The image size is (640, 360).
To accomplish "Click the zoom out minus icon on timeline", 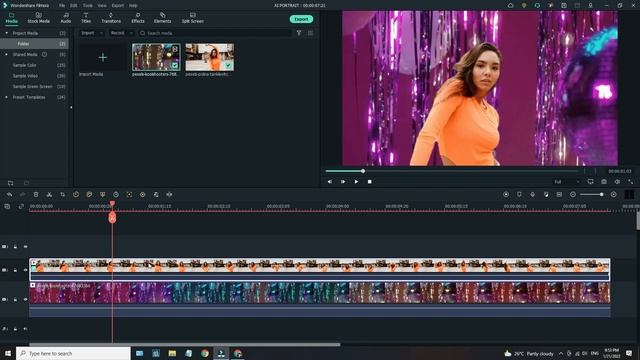I will (573, 195).
